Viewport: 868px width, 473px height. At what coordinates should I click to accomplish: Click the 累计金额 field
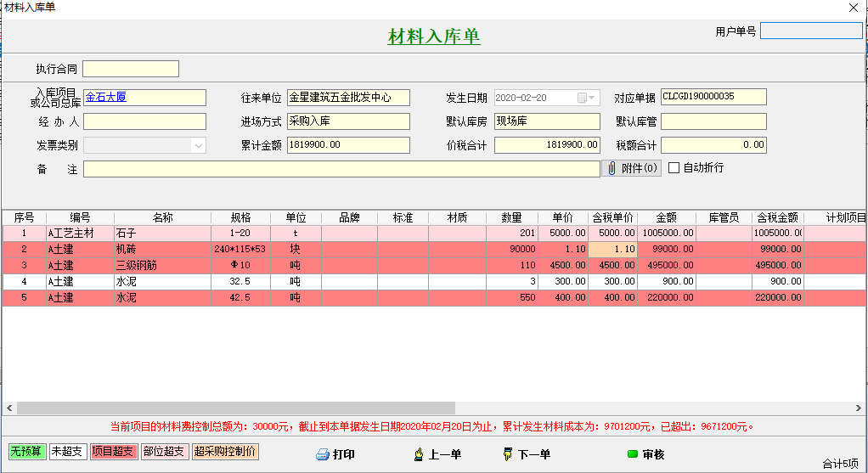point(348,145)
